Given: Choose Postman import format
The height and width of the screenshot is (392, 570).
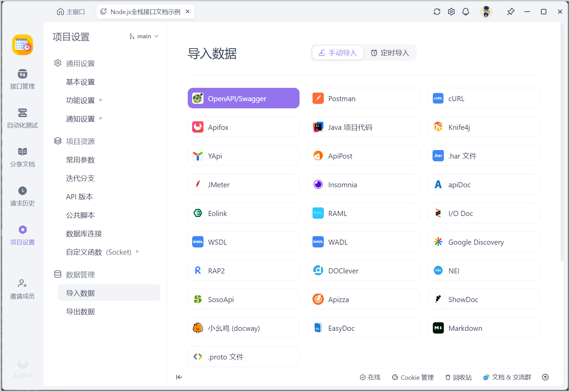Looking at the screenshot, I should 364,98.
